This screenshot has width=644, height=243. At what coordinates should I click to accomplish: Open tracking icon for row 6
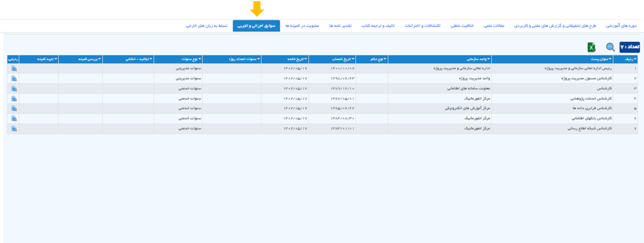point(14,119)
